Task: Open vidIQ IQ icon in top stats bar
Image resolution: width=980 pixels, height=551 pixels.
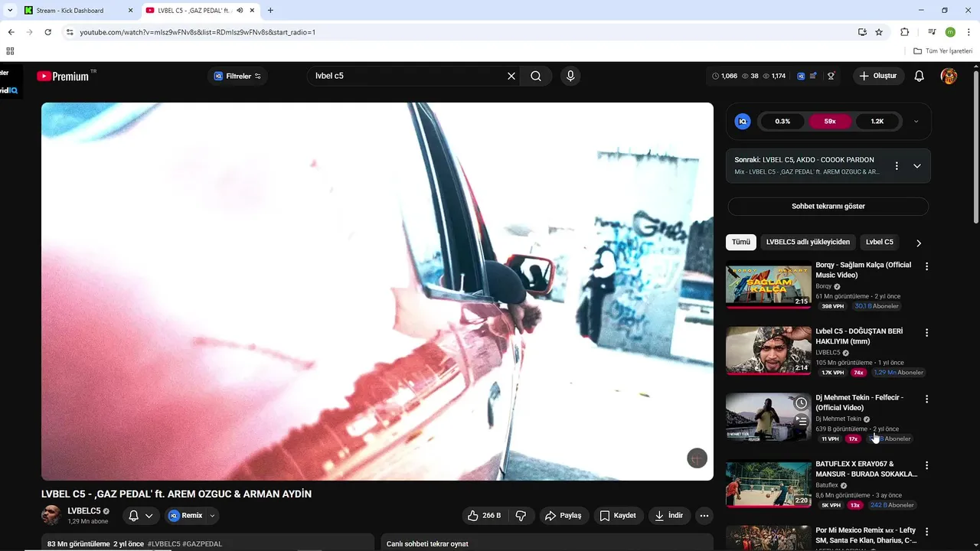Action: click(x=801, y=76)
